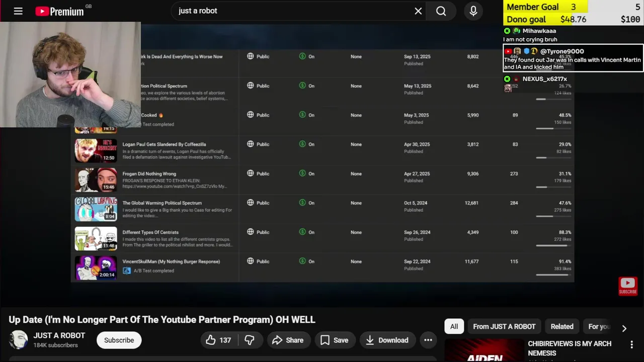Viewport: 644px width, 362px height.
Task: Click monetization On icon for VincentSkullMan row
Action: [x=302, y=261]
